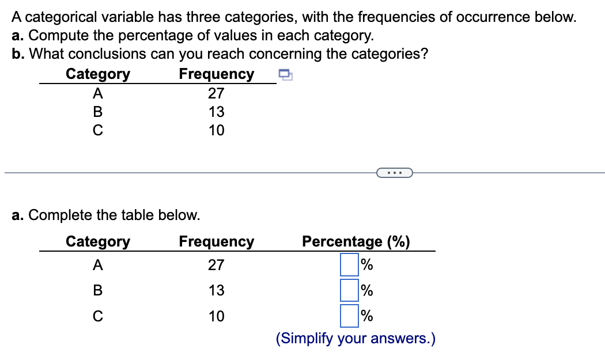Click Category A label in the upper table
Screen dimensions: 605x364
(97, 93)
